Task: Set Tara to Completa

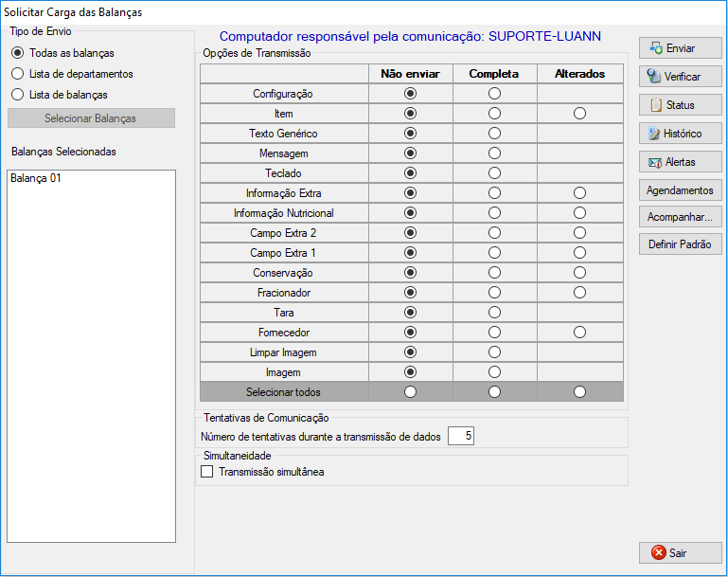Action: (494, 313)
